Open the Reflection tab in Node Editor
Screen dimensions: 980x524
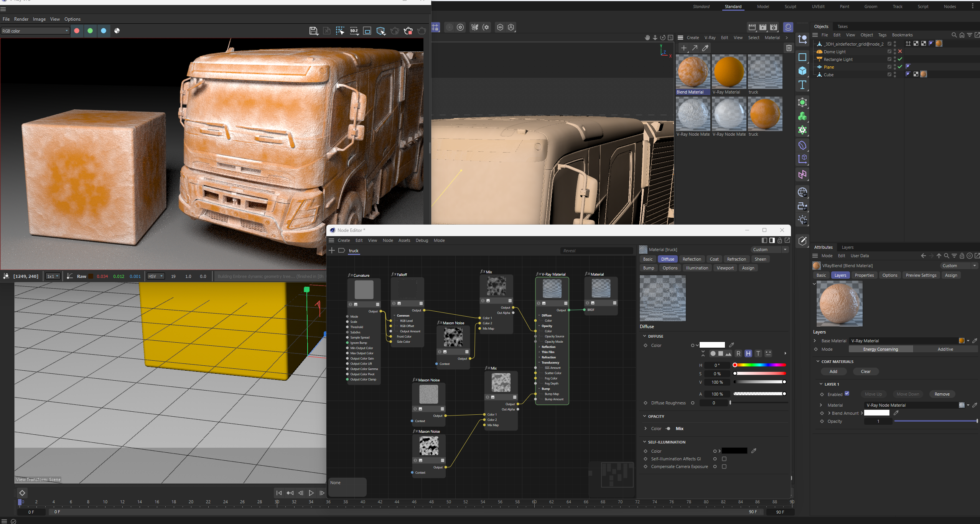692,259
